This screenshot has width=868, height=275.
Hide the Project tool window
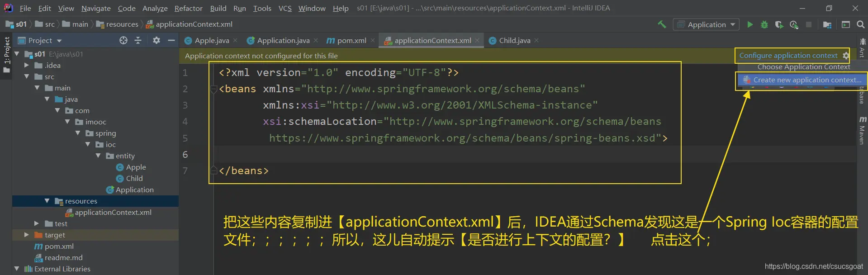171,40
